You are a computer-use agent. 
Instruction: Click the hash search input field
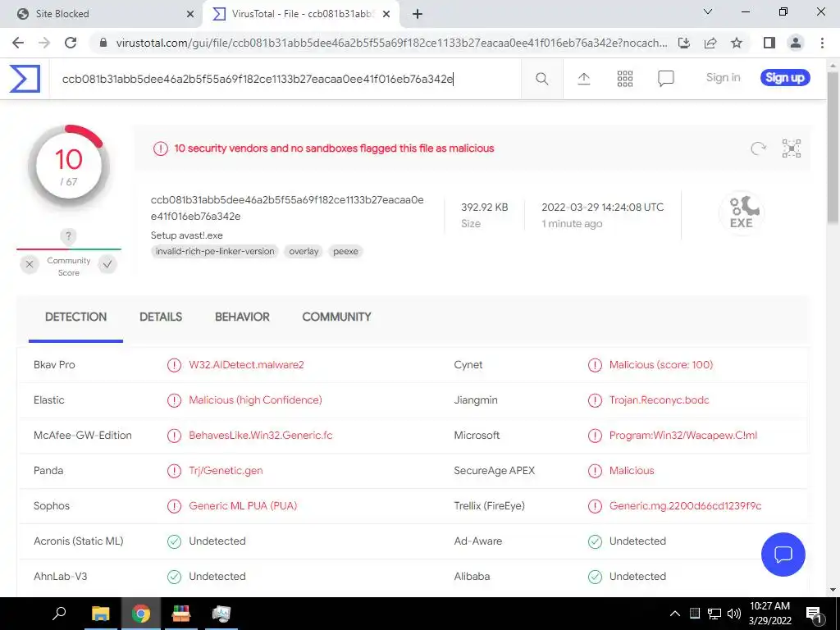click(285, 79)
